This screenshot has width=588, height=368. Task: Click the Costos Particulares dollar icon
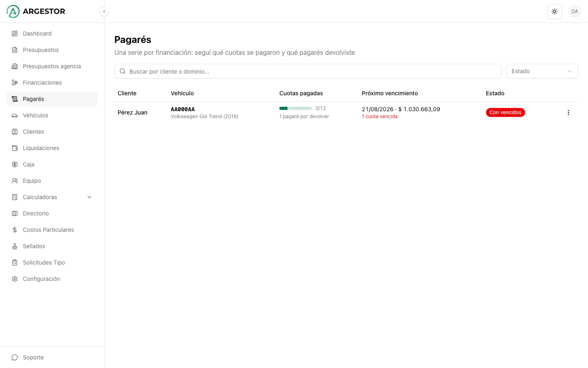point(15,230)
